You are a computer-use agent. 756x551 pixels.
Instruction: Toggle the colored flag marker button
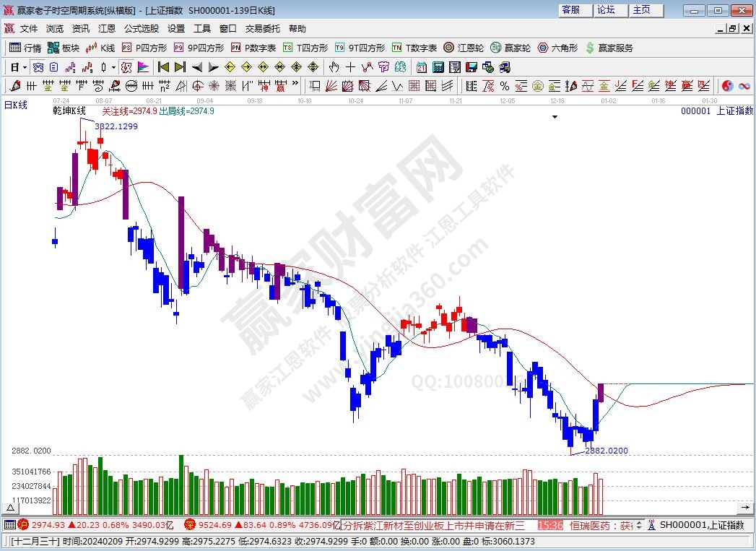click(143, 67)
